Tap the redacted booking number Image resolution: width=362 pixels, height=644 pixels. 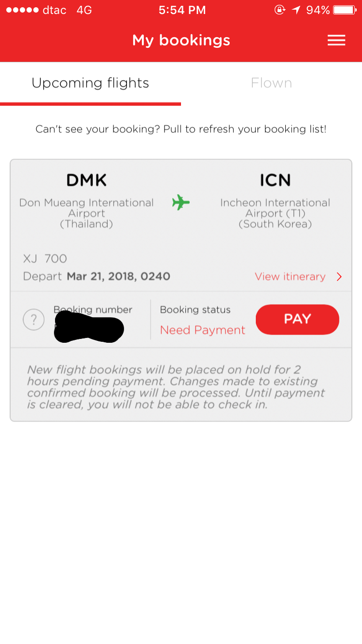pyautogui.click(x=89, y=327)
